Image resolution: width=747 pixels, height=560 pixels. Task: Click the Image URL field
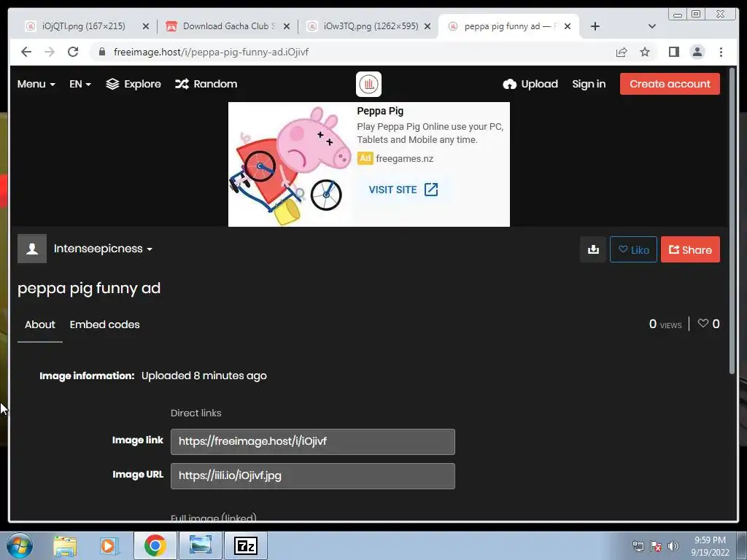312,475
